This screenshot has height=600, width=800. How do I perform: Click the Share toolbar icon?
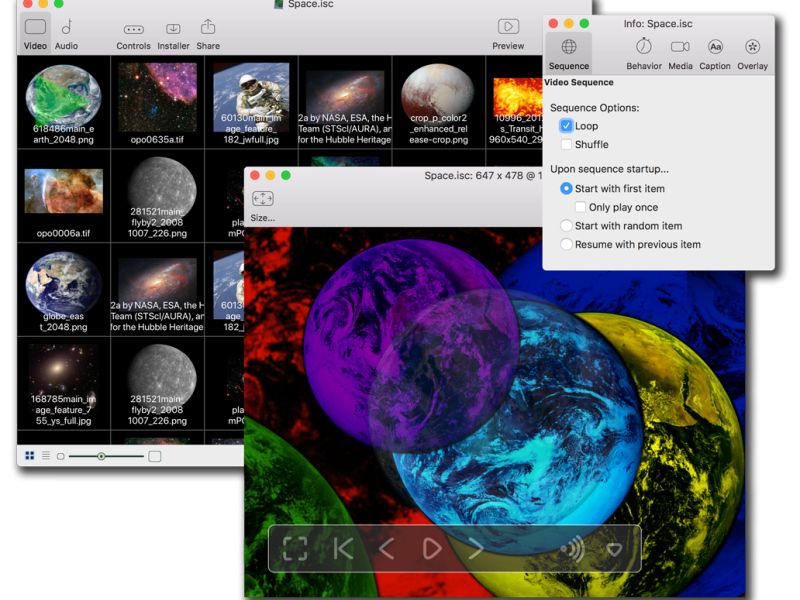pyautogui.click(x=208, y=34)
